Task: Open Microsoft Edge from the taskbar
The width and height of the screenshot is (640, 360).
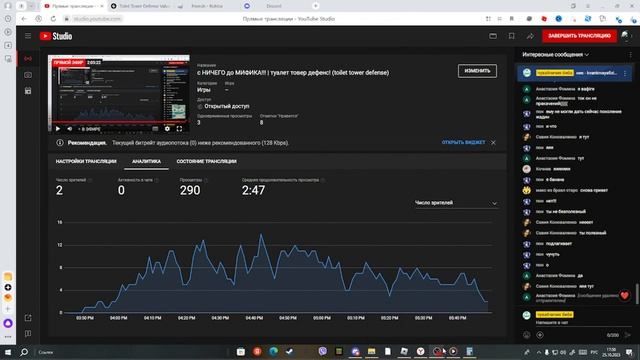Action: [273, 351]
